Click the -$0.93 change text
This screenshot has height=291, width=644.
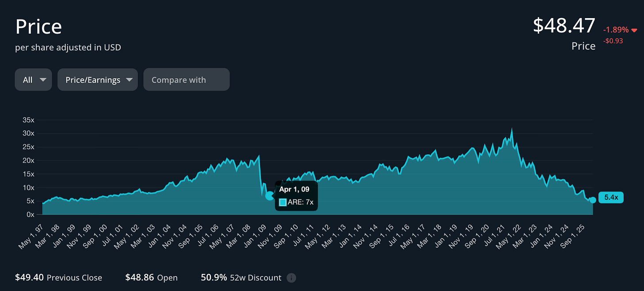pos(613,41)
